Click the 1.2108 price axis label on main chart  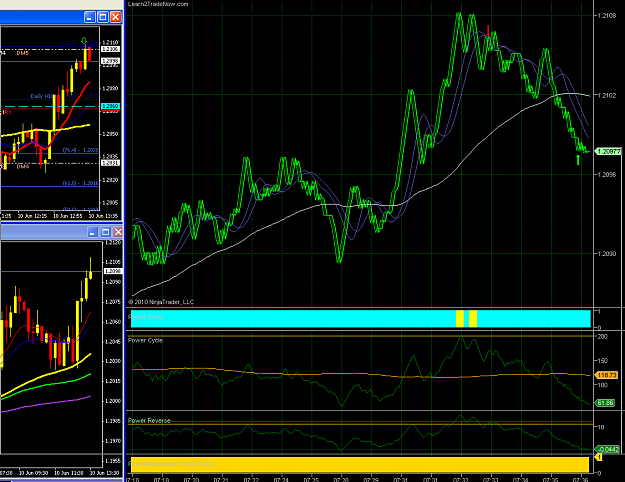click(606, 16)
